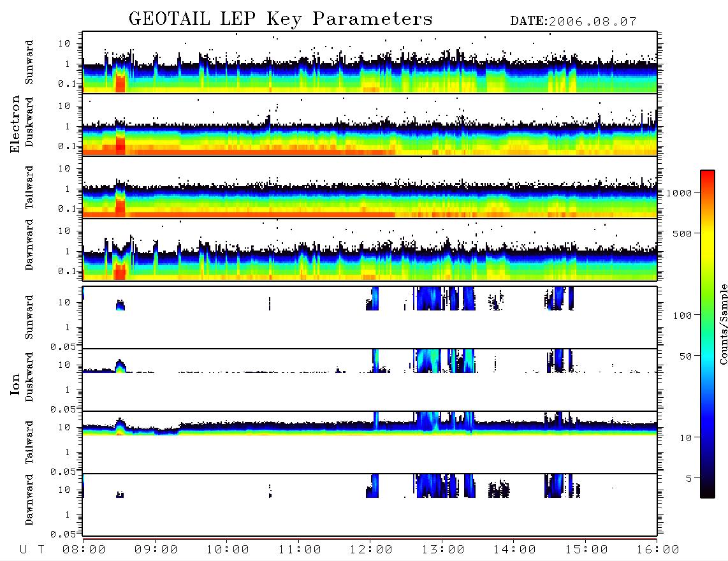This screenshot has width=728, height=561.
Task: Click the "15:00" time axis label
Action: pos(586,550)
